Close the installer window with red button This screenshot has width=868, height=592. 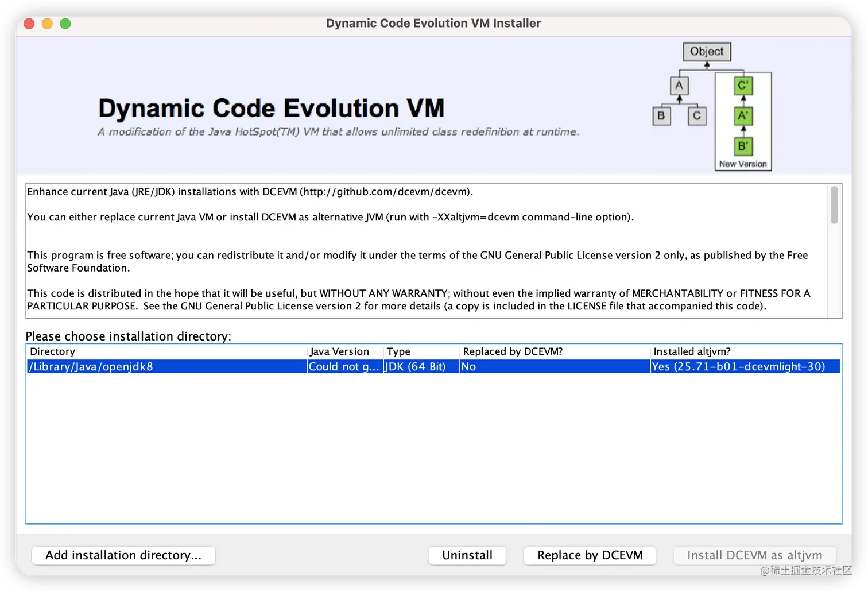pyautogui.click(x=29, y=24)
